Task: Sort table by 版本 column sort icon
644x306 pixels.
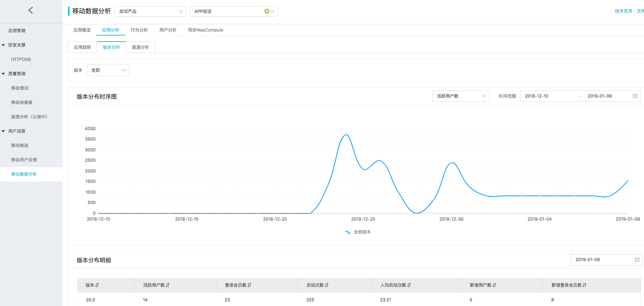Action: (x=97, y=285)
